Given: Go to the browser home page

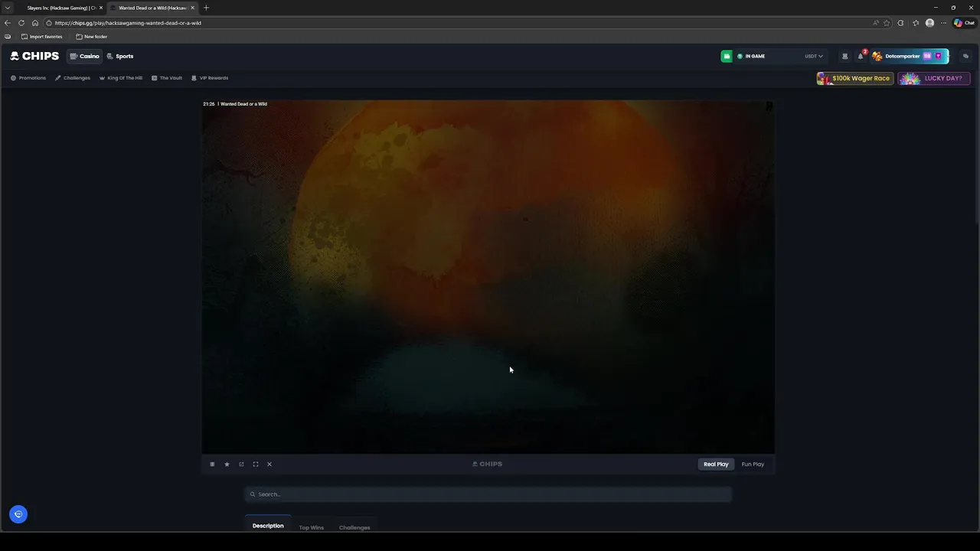Looking at the screenshot, I should 35,23.
